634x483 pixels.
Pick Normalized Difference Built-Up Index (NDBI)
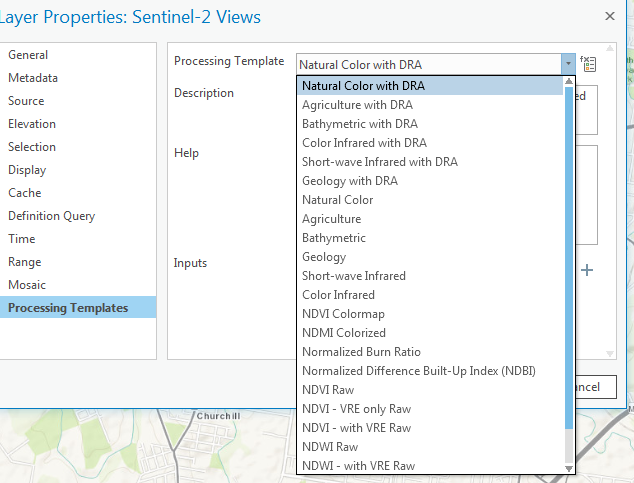point(430,371)
